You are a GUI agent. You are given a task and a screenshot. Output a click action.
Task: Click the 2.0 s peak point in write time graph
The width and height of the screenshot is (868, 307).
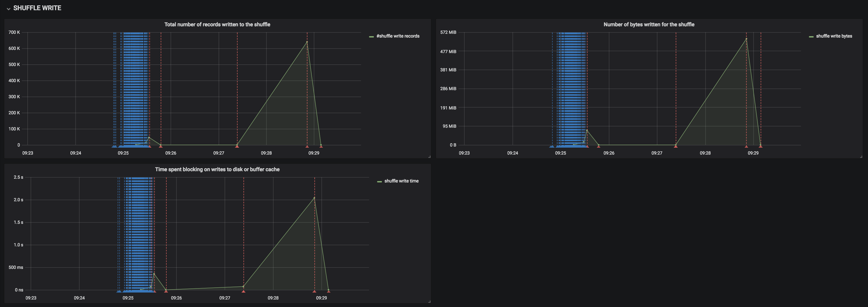(314, 198)
